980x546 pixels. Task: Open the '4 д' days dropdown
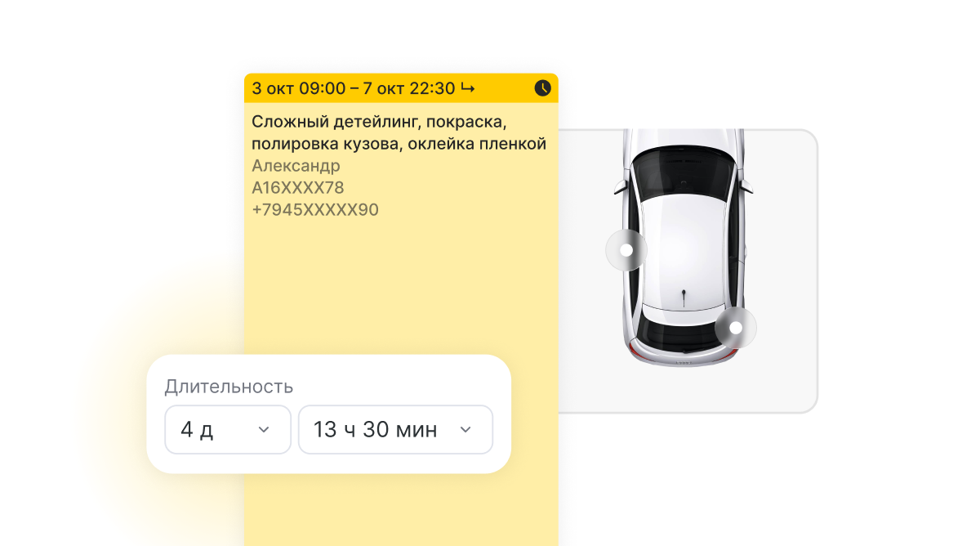(228, 429)
